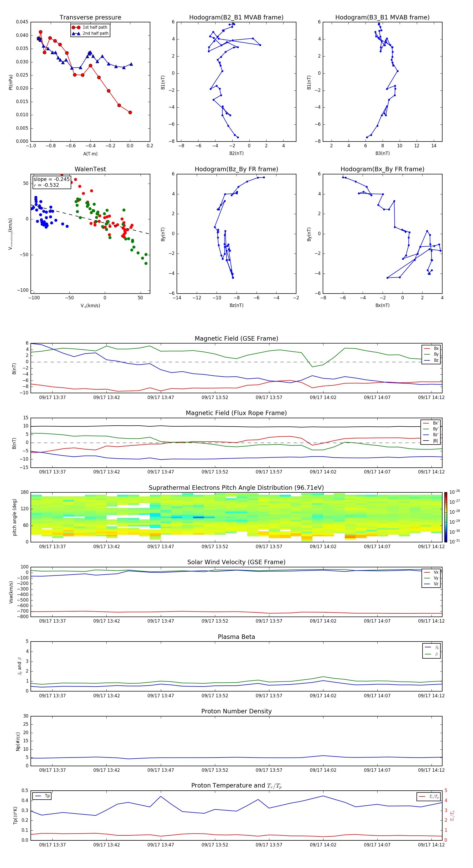Click the "slope = -0.245" annotation text
473x868 pixels.
(x=52, y=179)
